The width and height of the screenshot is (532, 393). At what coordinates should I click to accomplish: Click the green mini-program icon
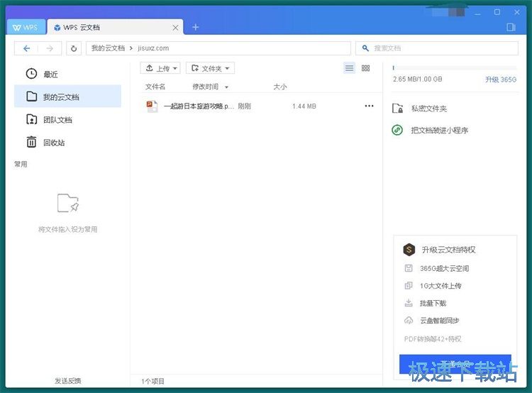pos(397,130)
